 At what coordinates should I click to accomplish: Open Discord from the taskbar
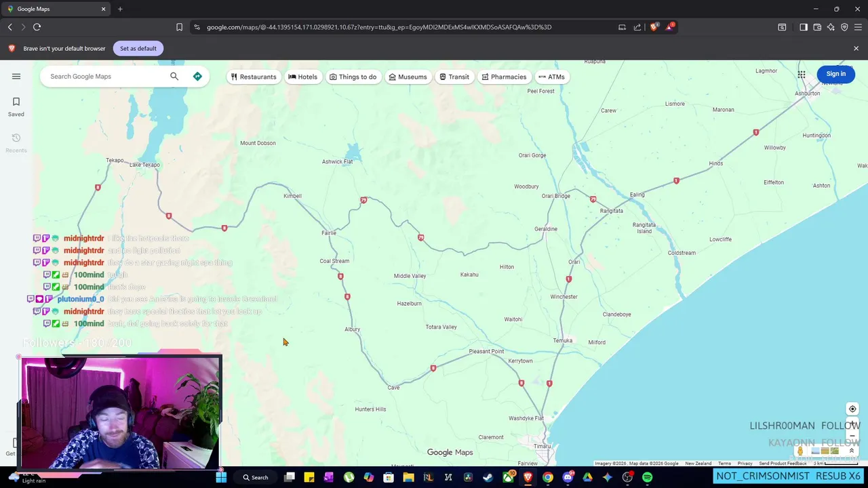[x=568, y=477]
